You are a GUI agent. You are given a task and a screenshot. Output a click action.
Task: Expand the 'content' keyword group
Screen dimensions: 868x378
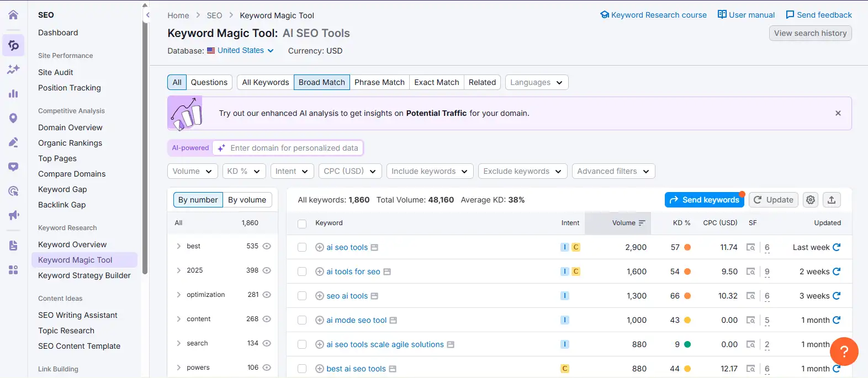click(179, 319)
